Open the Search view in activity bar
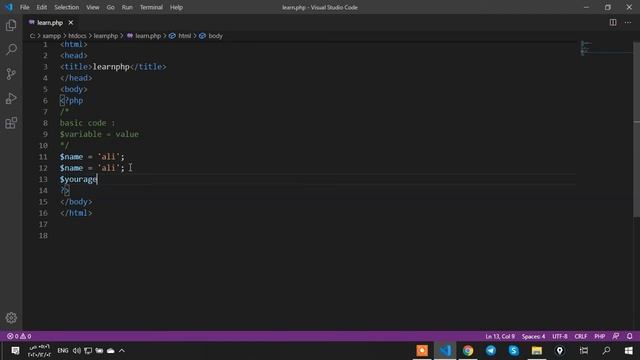Viewport: 640px width, 360px height. coord(11,50)
